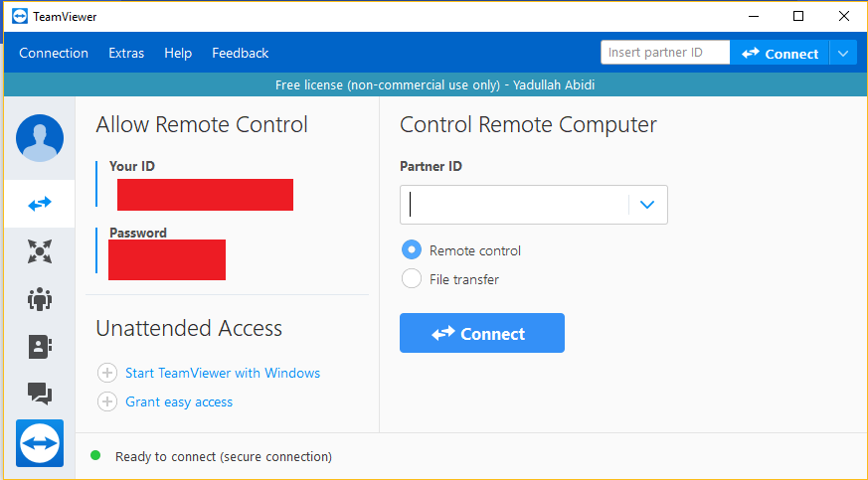Open Computers & Contacts people icon
The image size is (868, 480).
coord(40,299)
